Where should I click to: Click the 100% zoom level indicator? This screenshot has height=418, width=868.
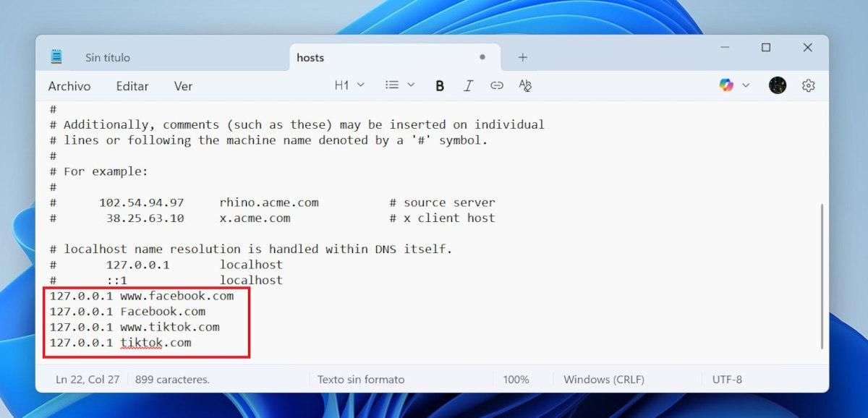point(516,379)
